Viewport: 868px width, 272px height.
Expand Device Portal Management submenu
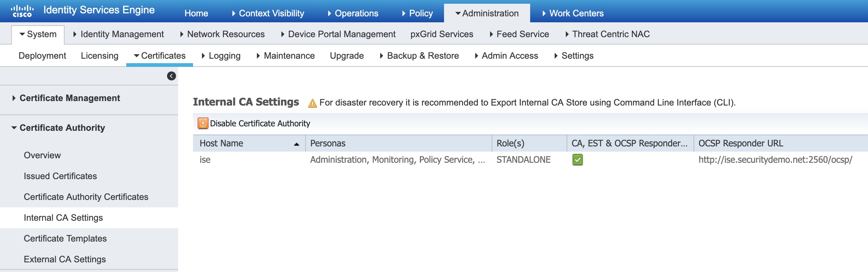(338, 34)
